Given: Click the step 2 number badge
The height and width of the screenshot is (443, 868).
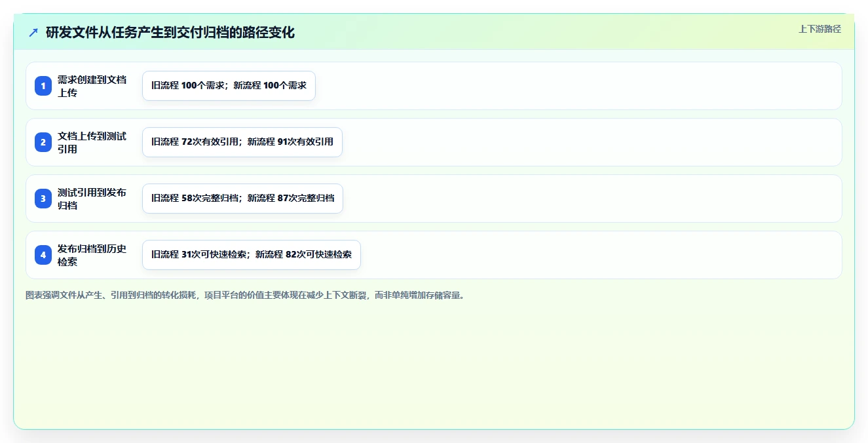Looking at the screenshot, I should 43,142.
